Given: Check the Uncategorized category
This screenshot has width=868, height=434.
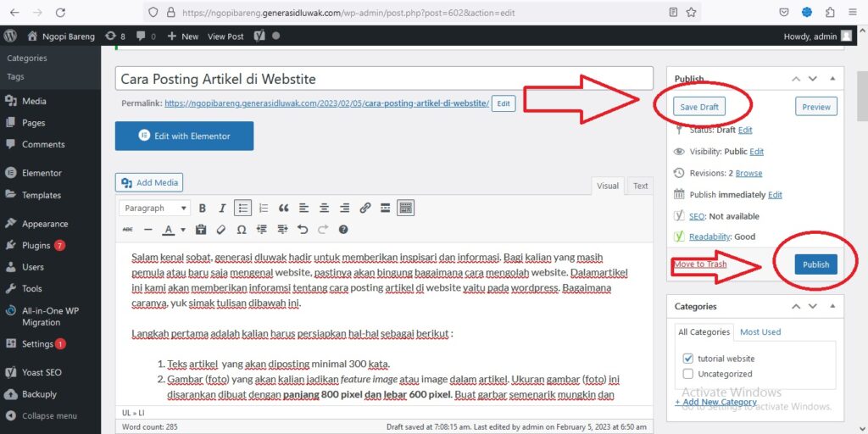Looking at the screenshot, I should (688, 374).
